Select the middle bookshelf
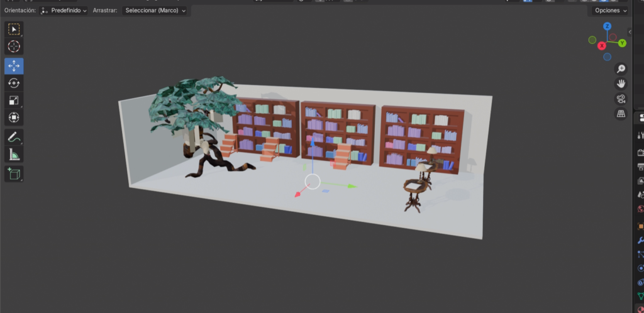This screenshot has height=313, width=644. point(338,131)
